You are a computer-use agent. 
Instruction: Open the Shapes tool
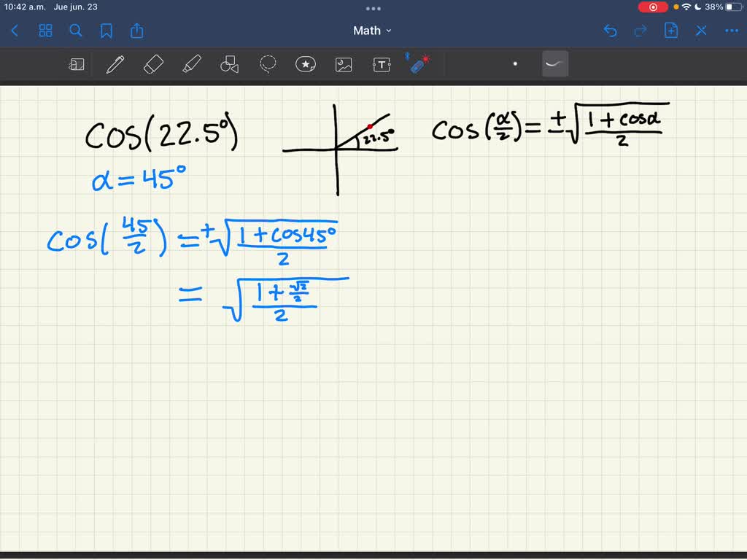click(229, 64)
